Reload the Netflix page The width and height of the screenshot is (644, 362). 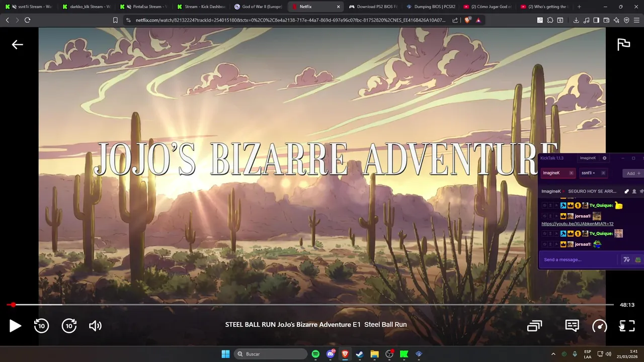(x=27, y=20)
